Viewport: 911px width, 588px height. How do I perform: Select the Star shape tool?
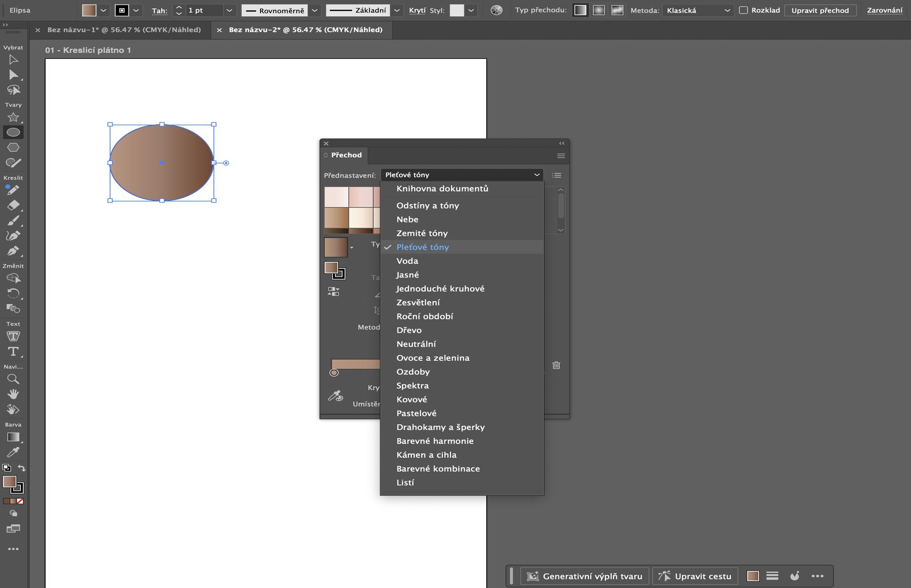click(13, 118)
